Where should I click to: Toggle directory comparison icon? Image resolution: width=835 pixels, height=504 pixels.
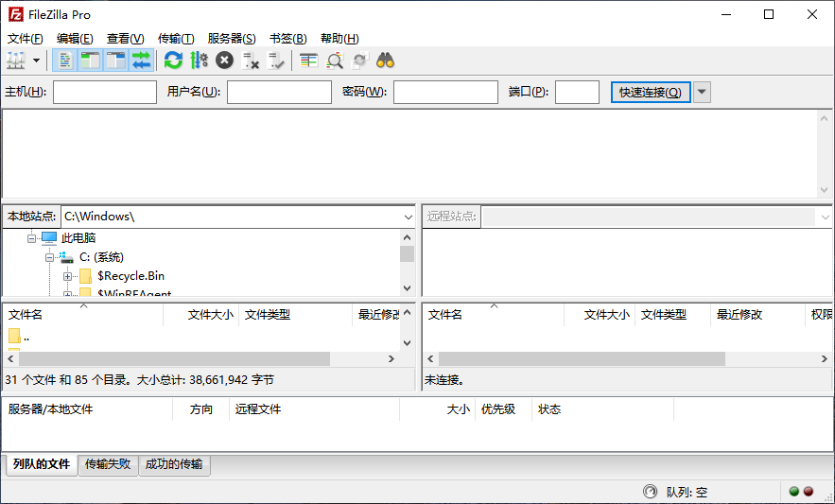pos(335,61)
